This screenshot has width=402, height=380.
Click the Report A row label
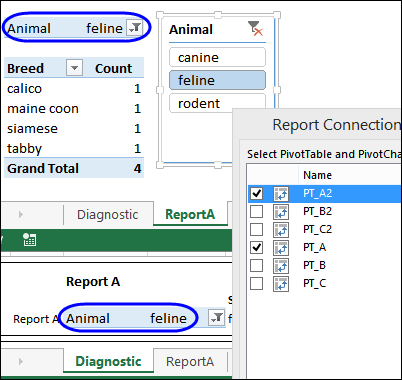(x=36, y=319)
